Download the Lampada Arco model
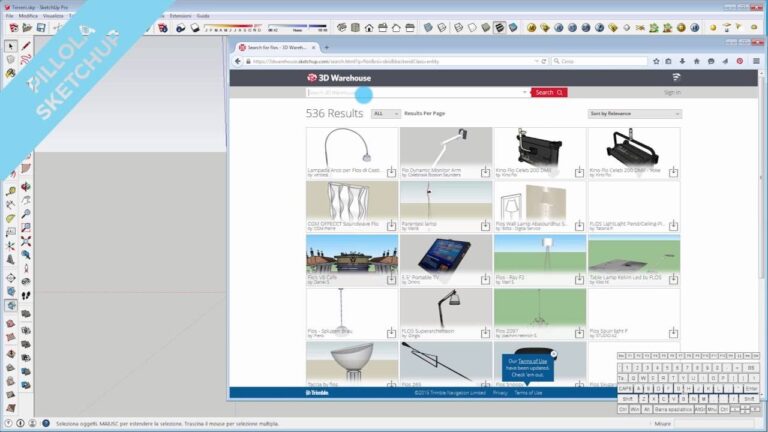The image size is (768, 432). pos(391,172)
